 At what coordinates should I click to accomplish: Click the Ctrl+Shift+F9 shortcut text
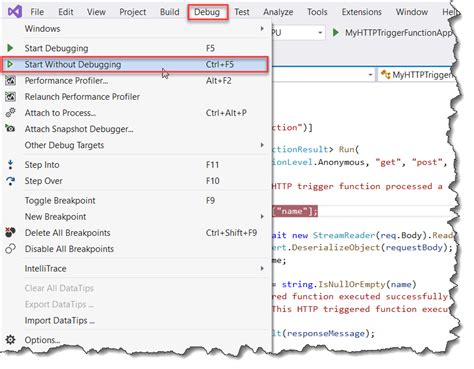231,233
